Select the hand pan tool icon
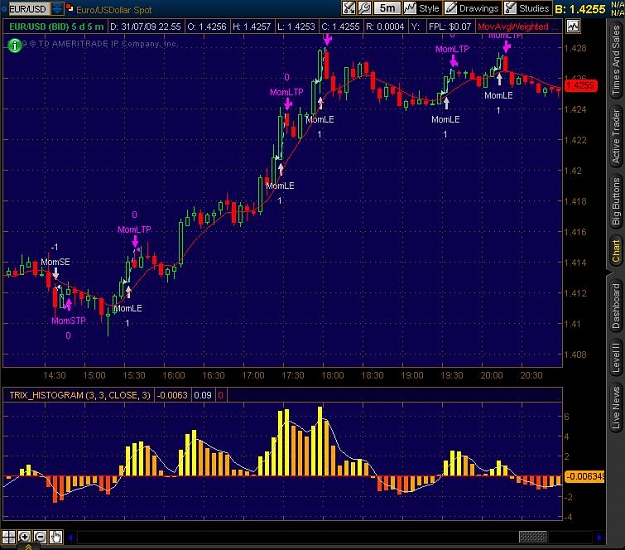The height and width of the screenshot is (550, 625). pyautogui.click(x=56, y=537)
